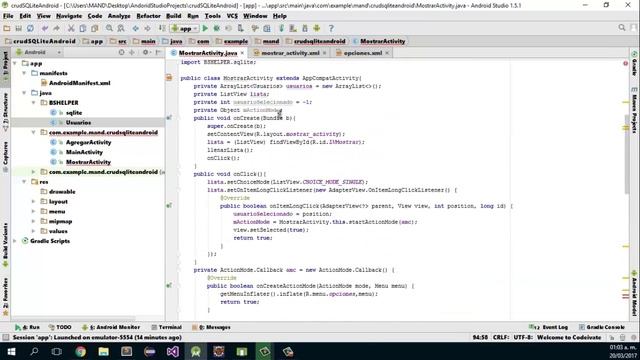
Task: Redo action using the toolbar arrow
Action: tap(57, 29)
